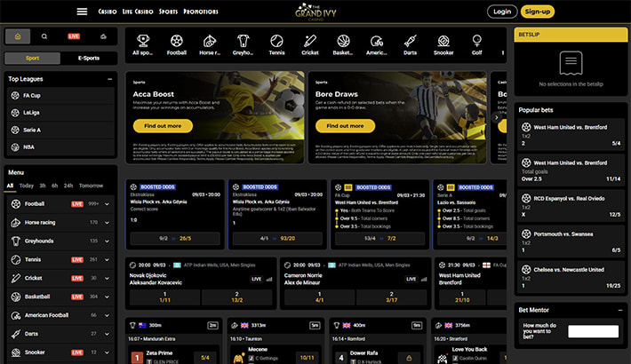631x364 pixels.
Task: Open stats icon for Djokovic vs Kovacevic
Action: (269, 279)
